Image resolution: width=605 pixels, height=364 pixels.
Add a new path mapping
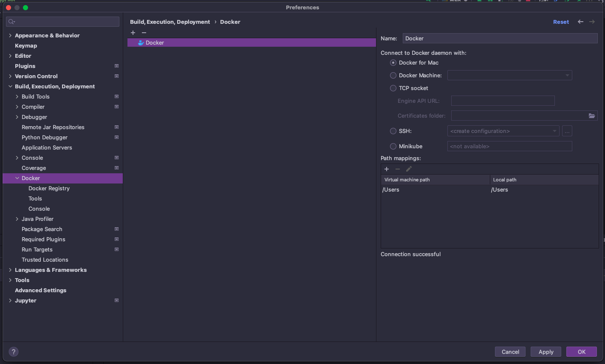tap(387, 169)
